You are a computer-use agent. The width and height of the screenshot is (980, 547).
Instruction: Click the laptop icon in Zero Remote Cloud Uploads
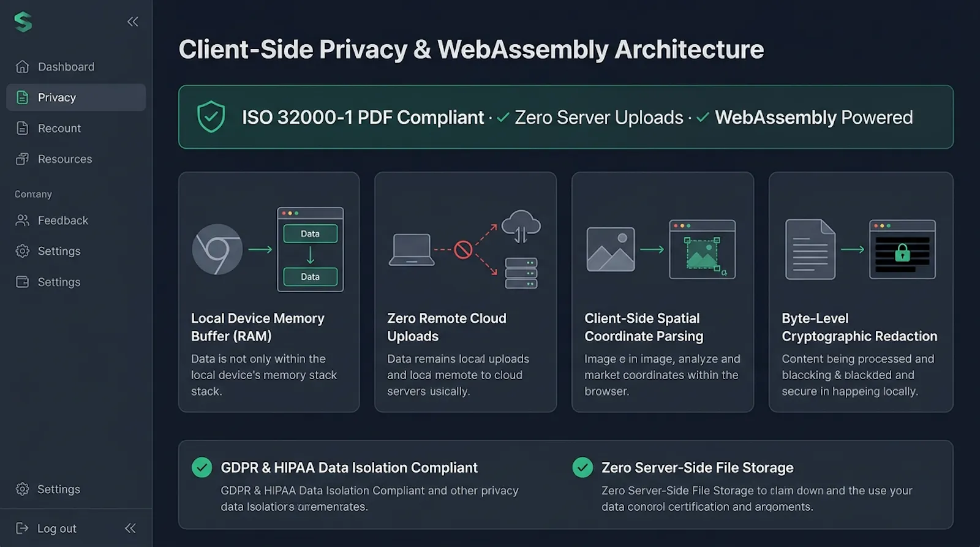coord(412,250)
